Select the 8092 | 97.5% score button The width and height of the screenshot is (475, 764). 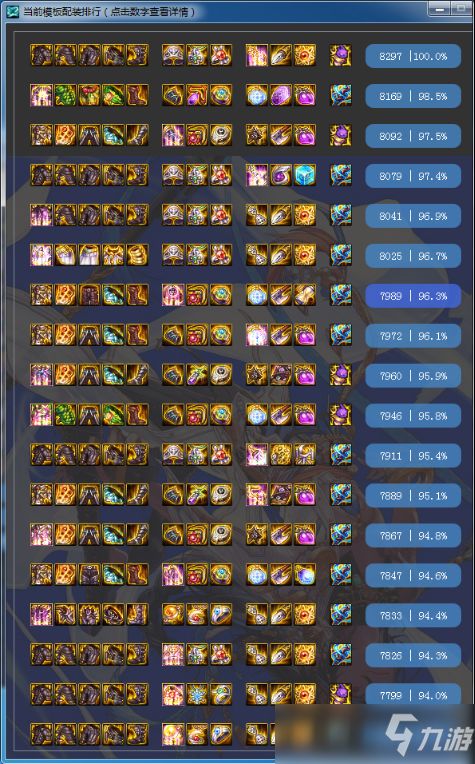pyautogui.click(x=413, y=136)
